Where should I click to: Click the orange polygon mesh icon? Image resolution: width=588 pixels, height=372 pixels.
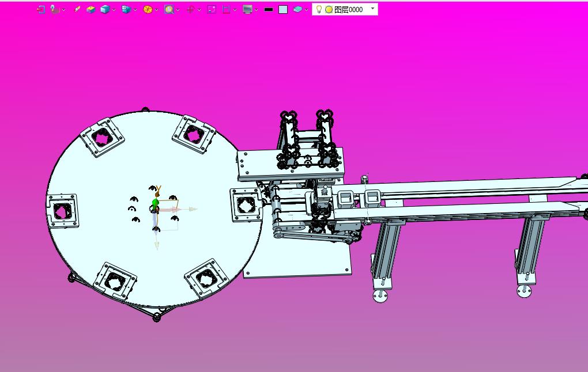point(148,10)
